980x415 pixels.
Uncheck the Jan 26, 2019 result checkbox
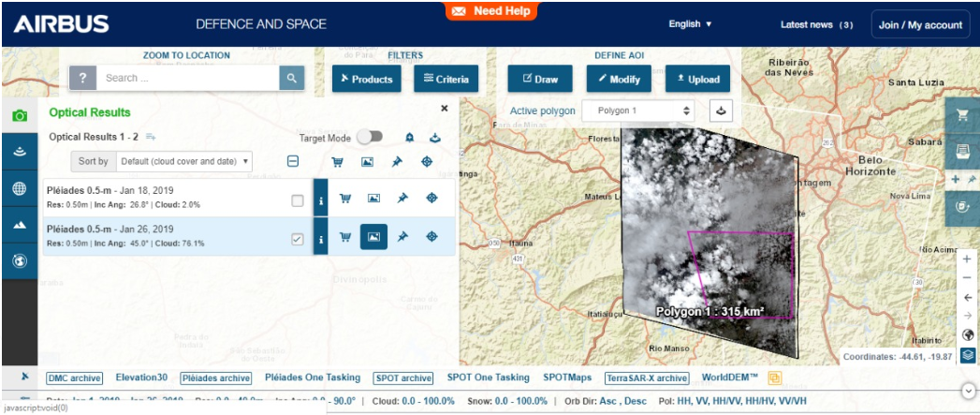[298, 239]
